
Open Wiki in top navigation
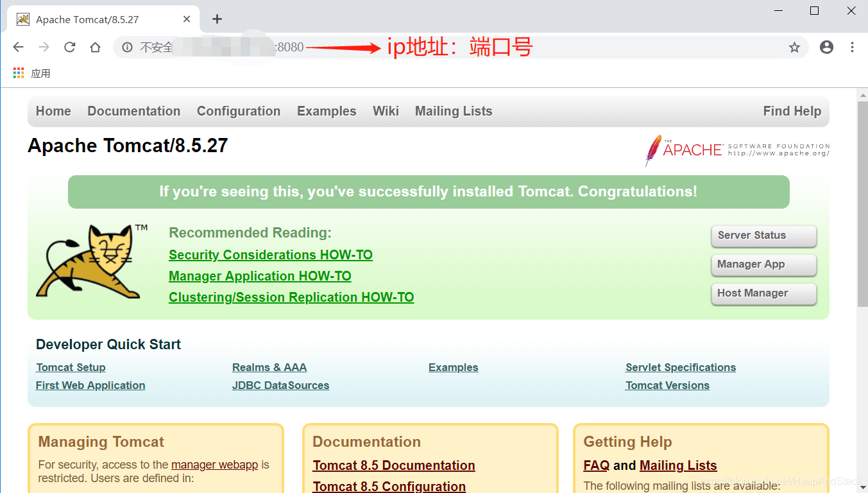[x=386, y=111]
